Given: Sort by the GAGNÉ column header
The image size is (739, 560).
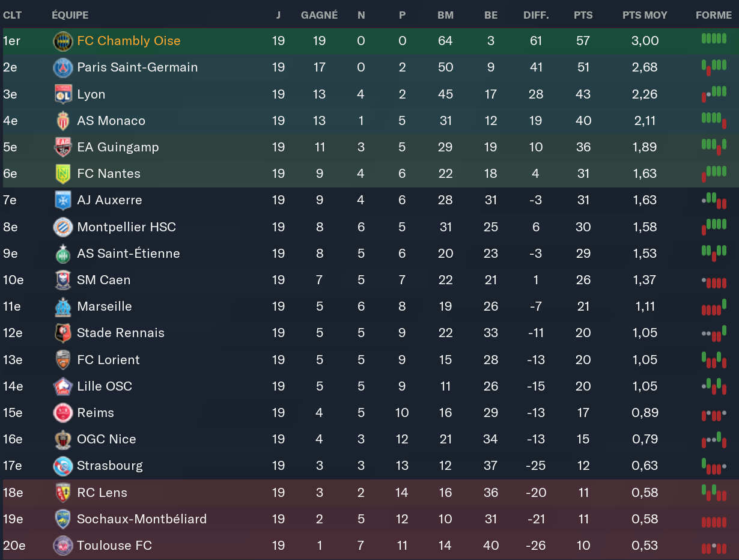Looking at the screenshot, I should [x=319, y=15].
